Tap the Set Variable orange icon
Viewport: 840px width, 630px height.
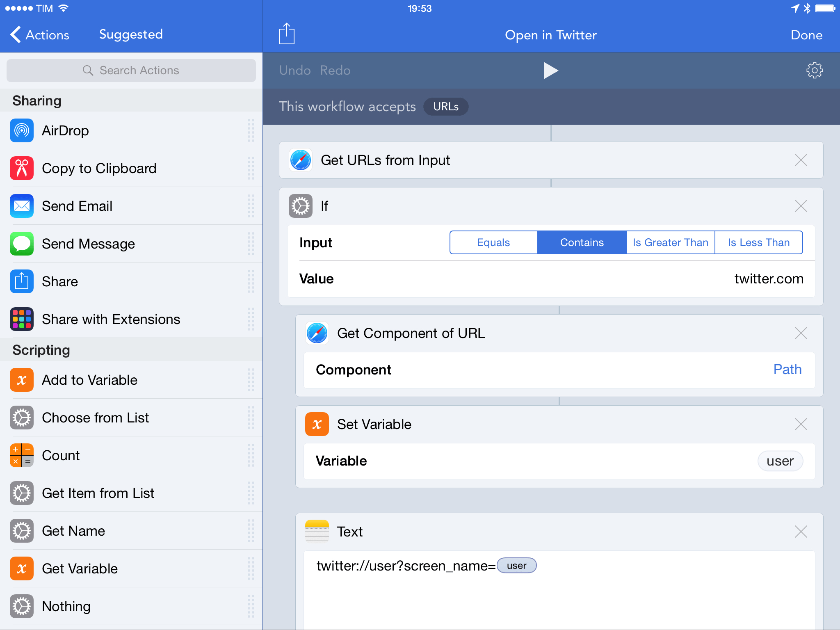coord(317,424)
